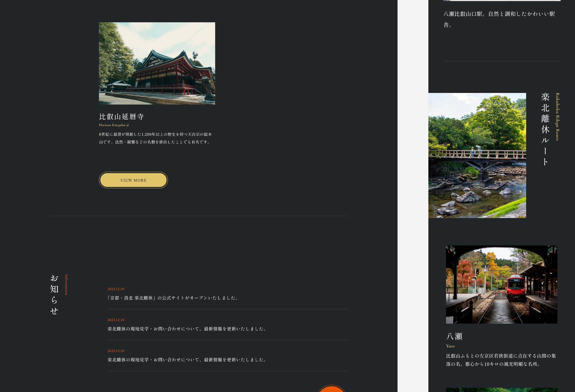This screenshot has height=392, width=575.
Task: Click the Yase description paragraph
Action: (x=501, y=360)
